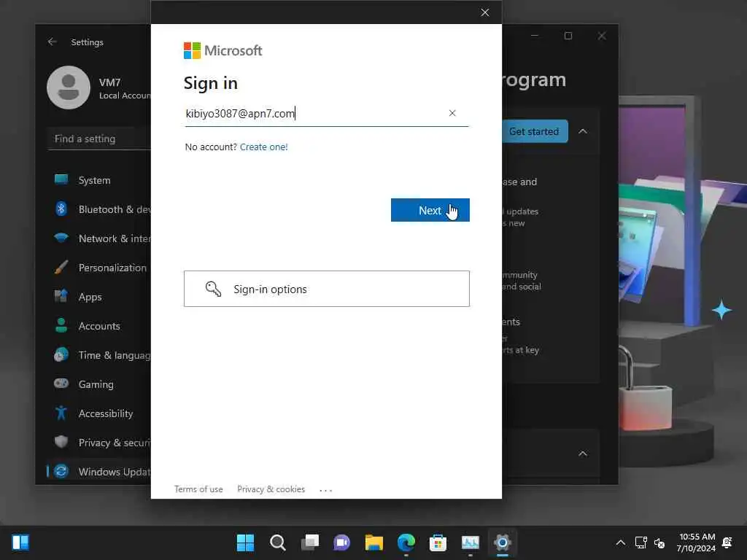747x560 pixels.
Task: Show hidden system tray icons
Action: point(620,542)
